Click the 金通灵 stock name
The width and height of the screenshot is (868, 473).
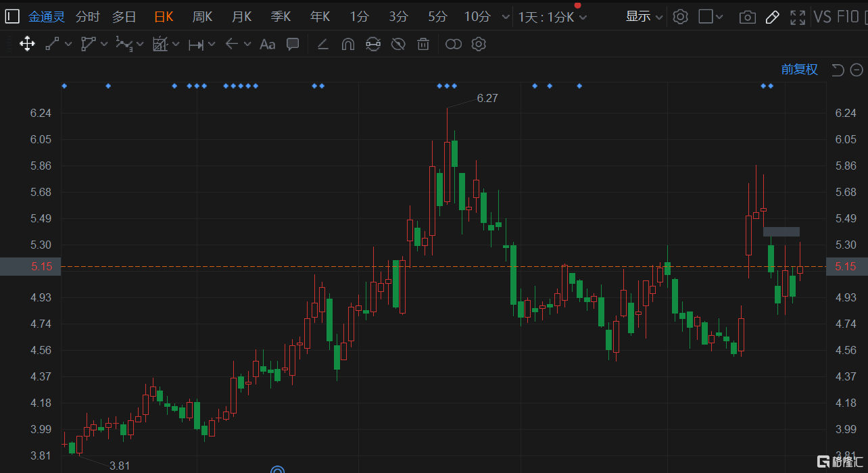[47, 17]
